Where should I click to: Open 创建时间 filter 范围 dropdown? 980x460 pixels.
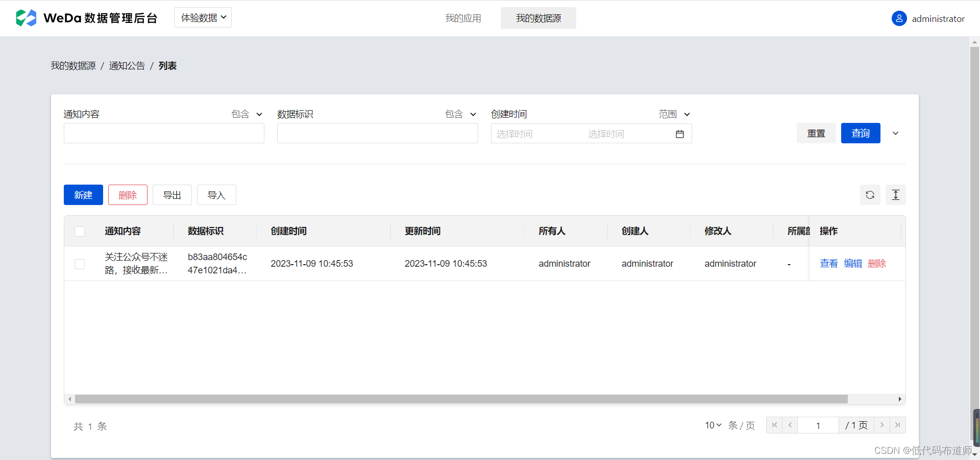pos(674,114)
